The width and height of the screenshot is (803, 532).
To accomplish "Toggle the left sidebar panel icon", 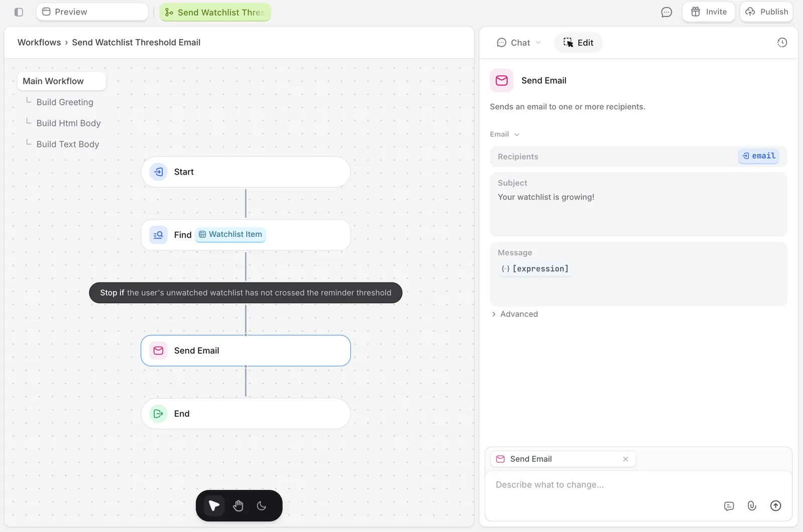I will pyautogui.click(x=19, y=12).
